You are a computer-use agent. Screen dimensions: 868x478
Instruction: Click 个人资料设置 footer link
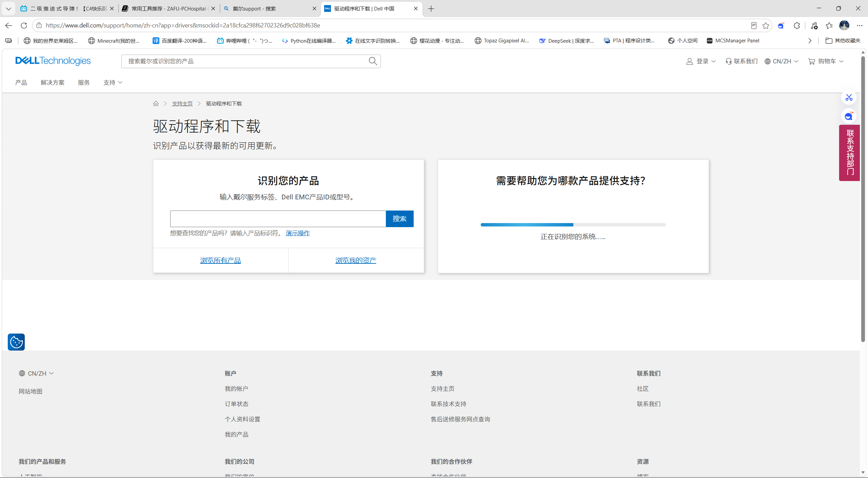(x=242, y=419)
